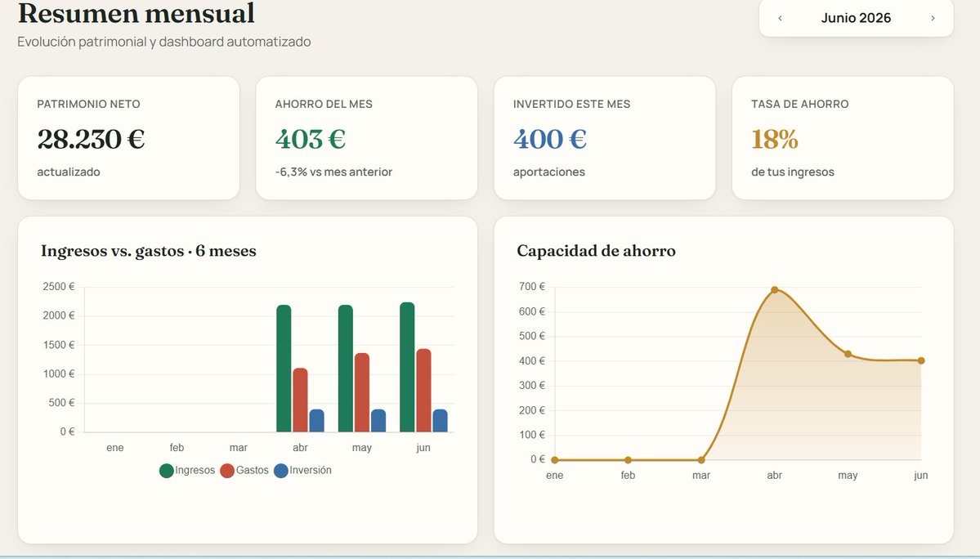Click the Evolución patrimonial subtitle
The height and width of the screenshot is (559, 980).
(x=163, y=42)
